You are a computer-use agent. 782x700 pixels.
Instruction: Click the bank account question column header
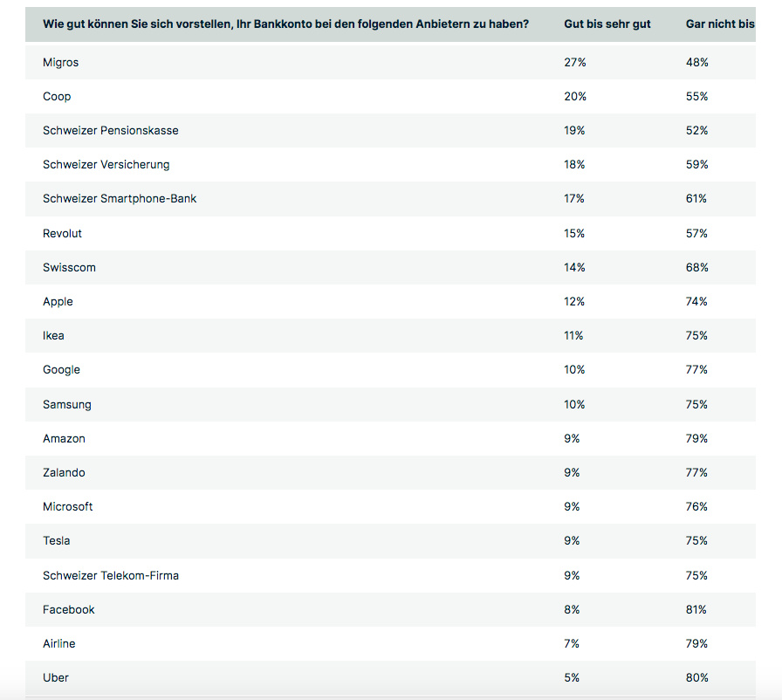pos(285,24)
